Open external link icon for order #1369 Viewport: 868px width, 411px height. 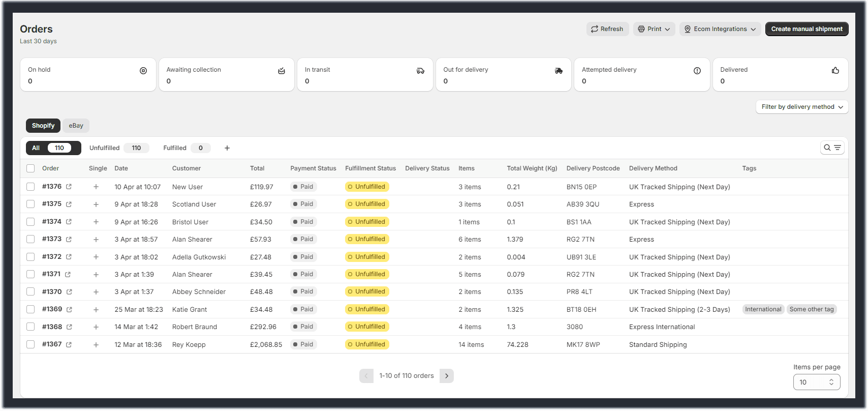pyautogui.click(x=69, y=309)
